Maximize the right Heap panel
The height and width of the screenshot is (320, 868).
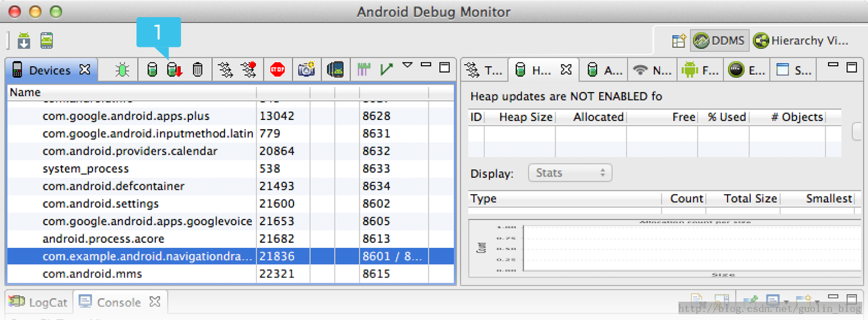pos(851,67)
